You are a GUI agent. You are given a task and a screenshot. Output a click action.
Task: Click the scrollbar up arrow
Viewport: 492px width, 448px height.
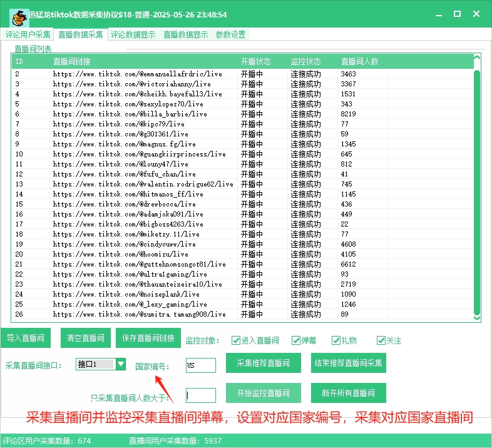coord(477,58)
